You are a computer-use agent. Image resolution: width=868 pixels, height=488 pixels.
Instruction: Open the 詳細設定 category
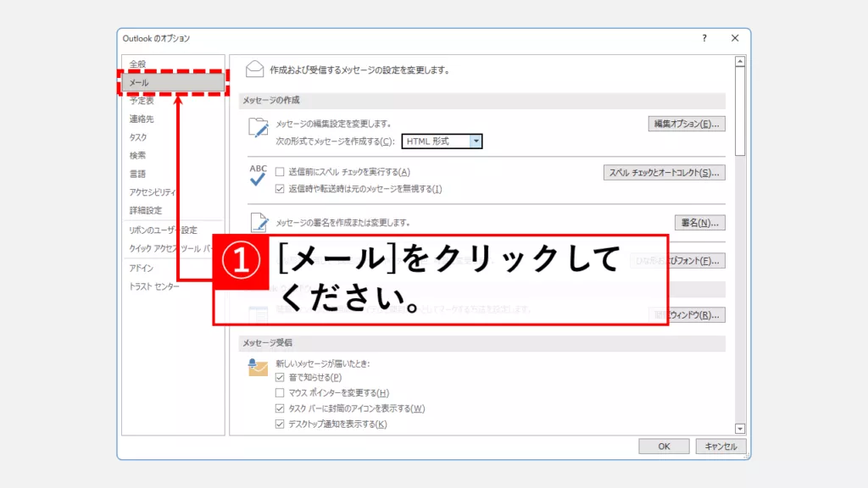click(145, 210)
